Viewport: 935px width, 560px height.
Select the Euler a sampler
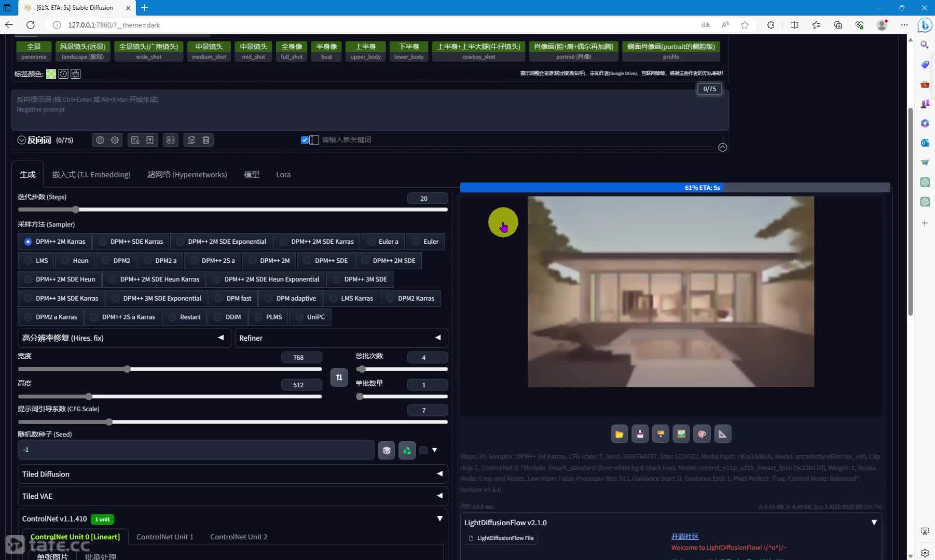pos(383,242)
